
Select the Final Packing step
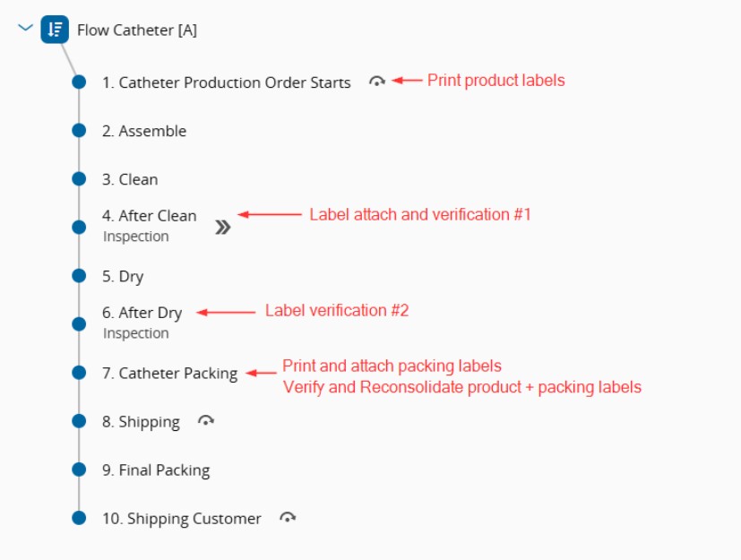point(155,470)
